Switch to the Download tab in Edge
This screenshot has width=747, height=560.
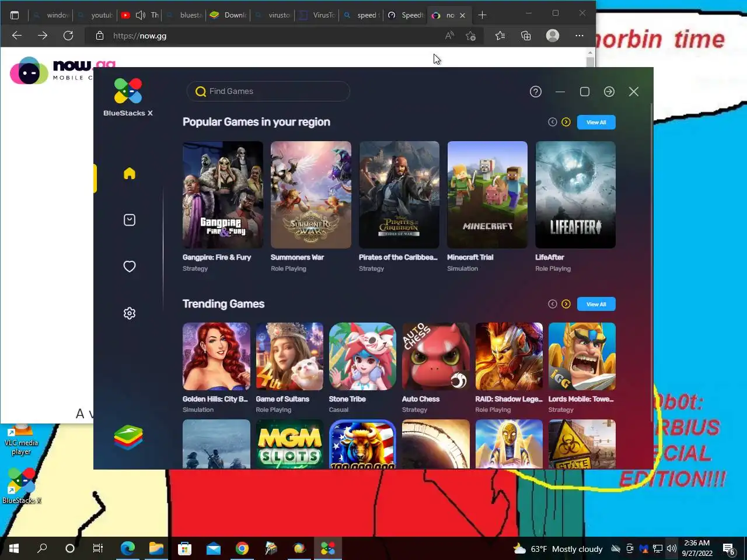228,15
